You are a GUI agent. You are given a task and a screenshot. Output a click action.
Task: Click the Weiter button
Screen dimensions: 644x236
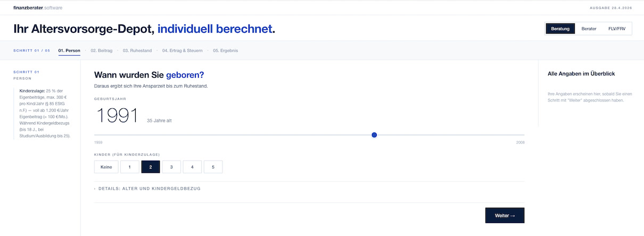[505, 215]
